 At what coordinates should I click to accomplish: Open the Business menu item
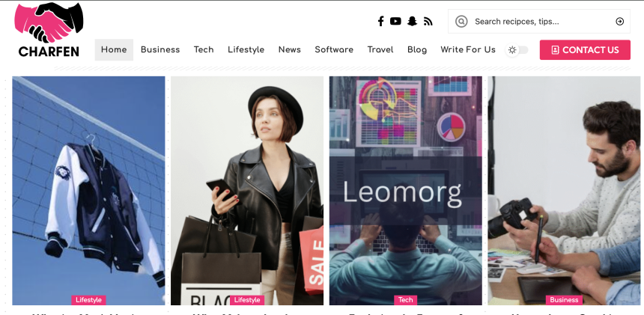[160, 49]
